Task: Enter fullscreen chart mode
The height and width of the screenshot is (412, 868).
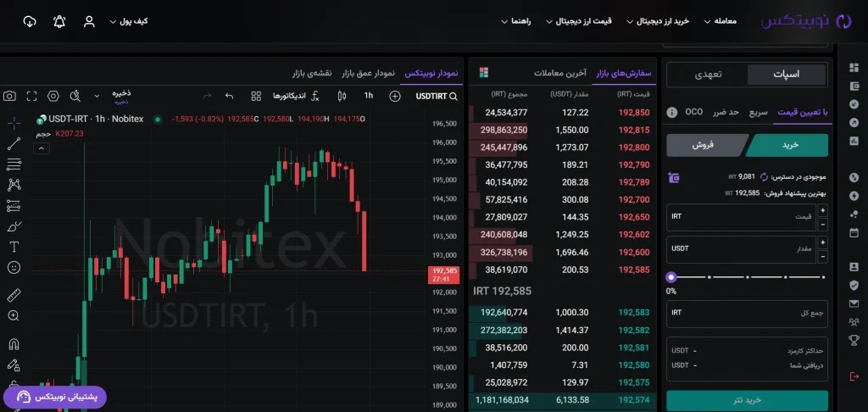Action: 31,96
